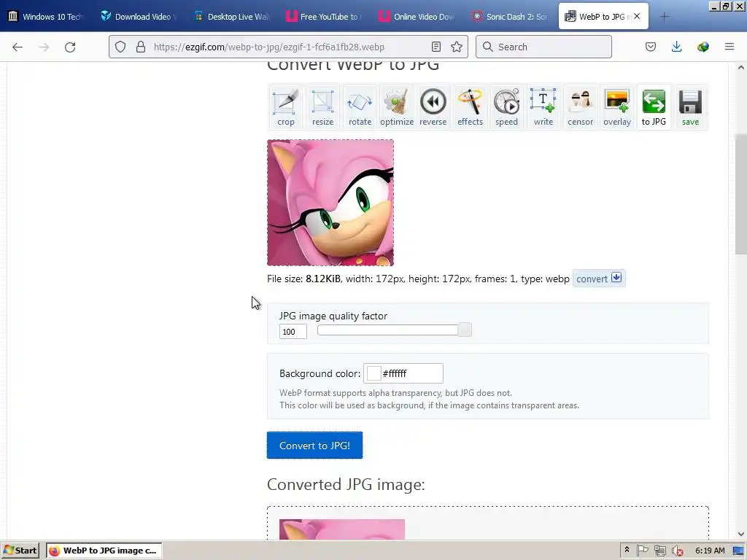Open the convert dropdown
747x560 pixels.
599,279
